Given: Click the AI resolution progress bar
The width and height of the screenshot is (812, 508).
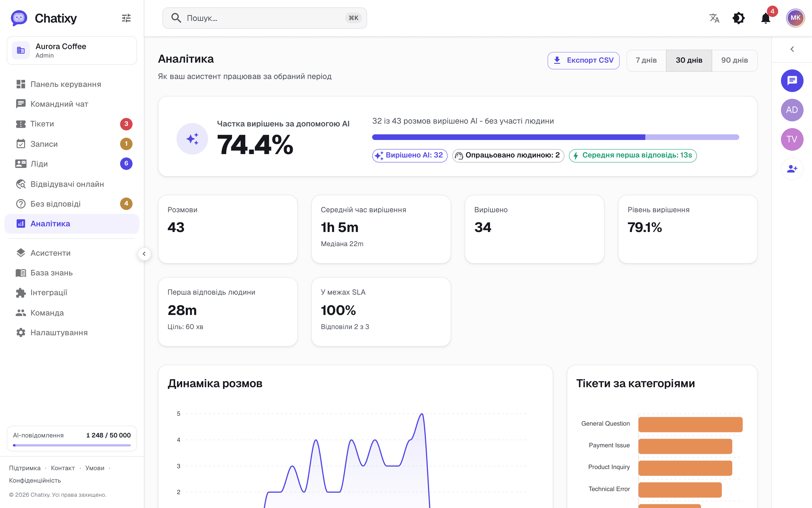Looking at the screenshot, I should point(556,137).
